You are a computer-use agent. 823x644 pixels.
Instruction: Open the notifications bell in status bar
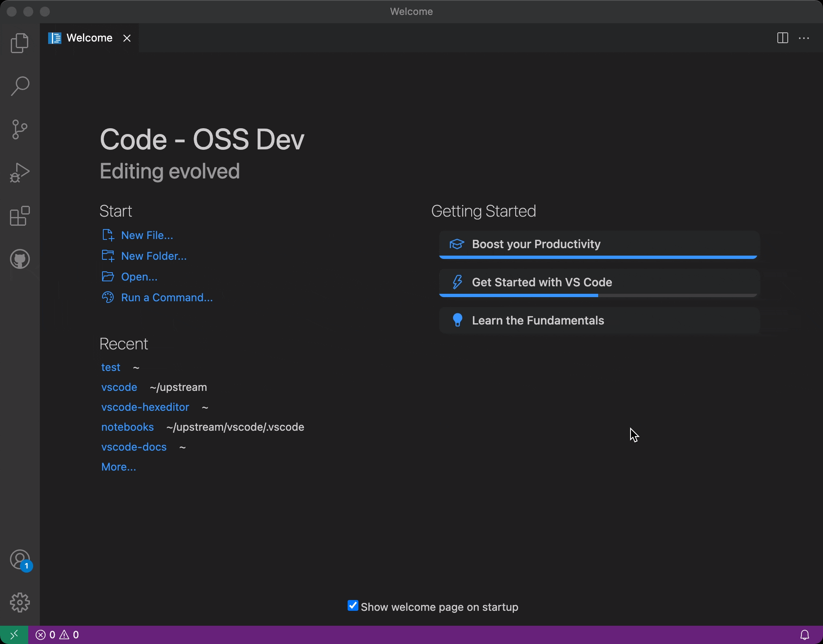coord(804,635)
